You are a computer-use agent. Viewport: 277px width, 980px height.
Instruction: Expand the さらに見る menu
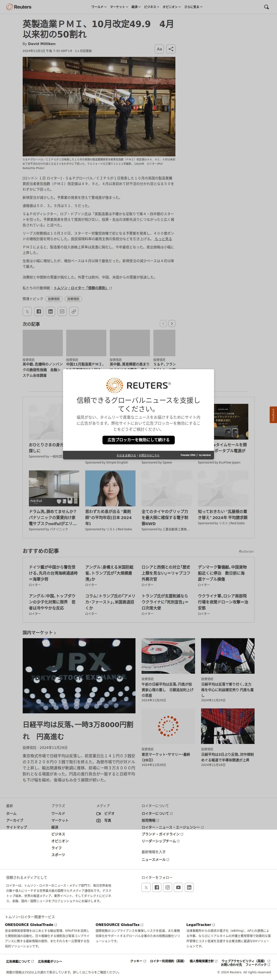[x=193, y=7]
